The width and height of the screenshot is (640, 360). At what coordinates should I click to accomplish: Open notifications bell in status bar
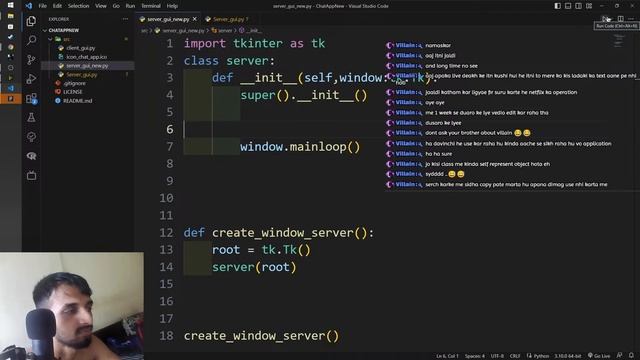(x=631, y=356)
